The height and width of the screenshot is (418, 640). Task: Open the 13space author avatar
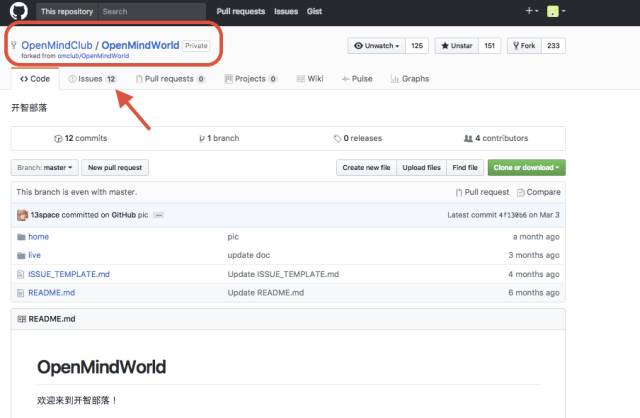(x=22, y=215)
